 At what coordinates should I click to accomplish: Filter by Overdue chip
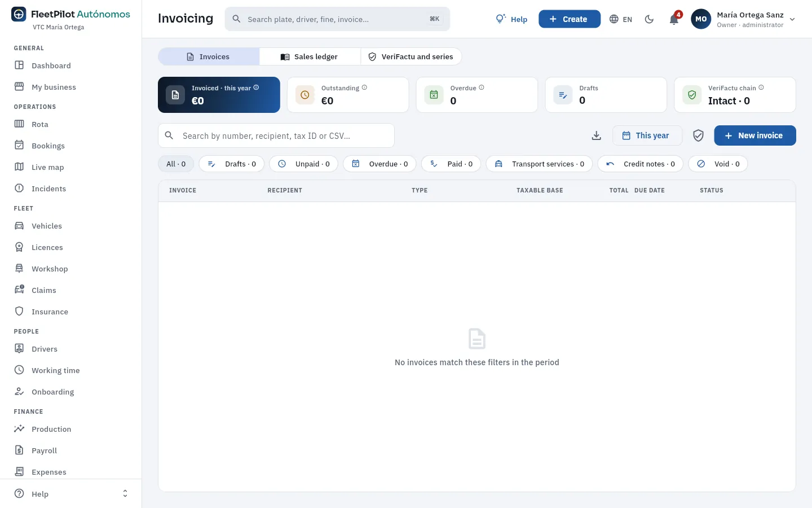click(x=379, y=164)
